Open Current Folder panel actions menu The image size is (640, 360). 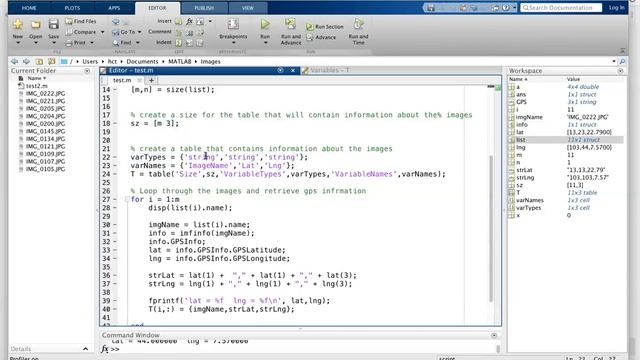87,71
